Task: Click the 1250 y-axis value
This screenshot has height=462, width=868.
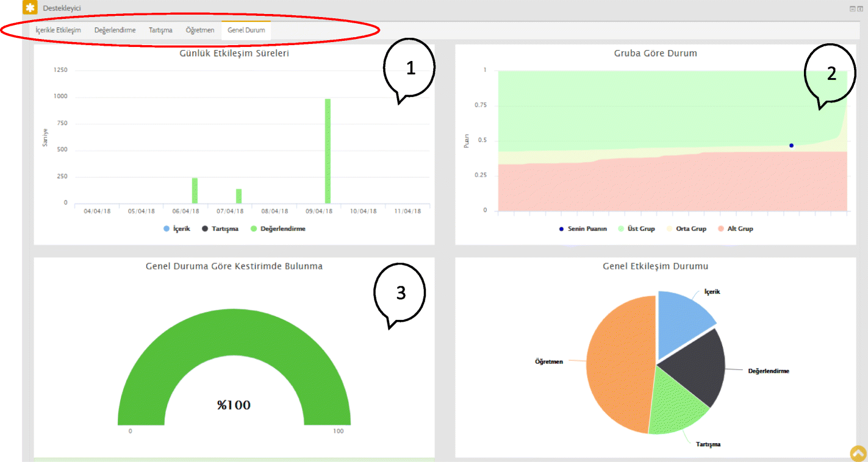Action: tap(61, 70)
